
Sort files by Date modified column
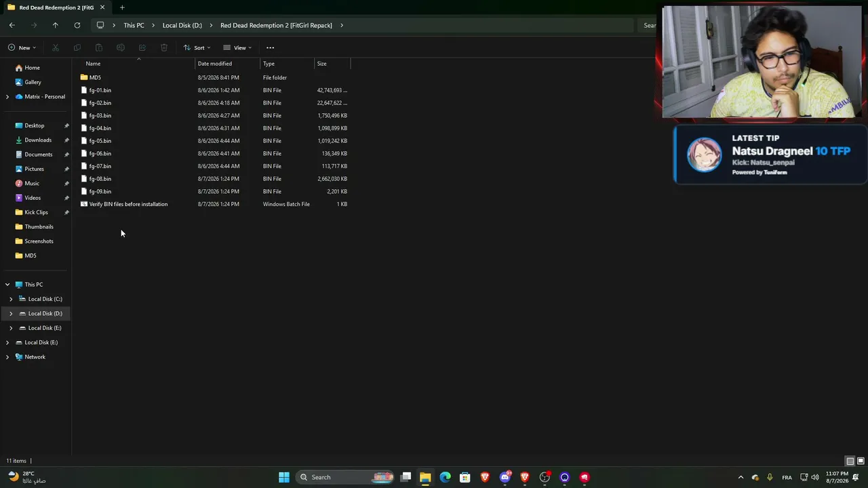pos(215,64)
